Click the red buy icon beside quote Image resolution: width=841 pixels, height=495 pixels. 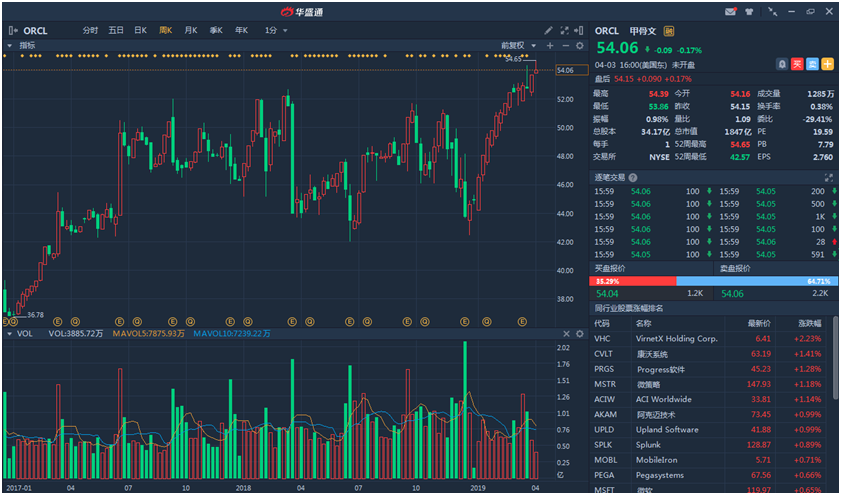coord(797,63)
